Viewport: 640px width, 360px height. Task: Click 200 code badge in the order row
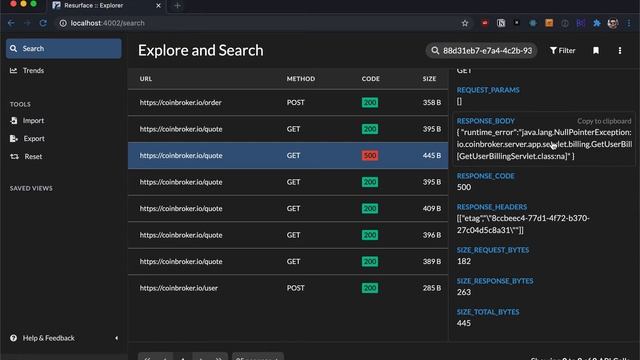pos(370,102)
